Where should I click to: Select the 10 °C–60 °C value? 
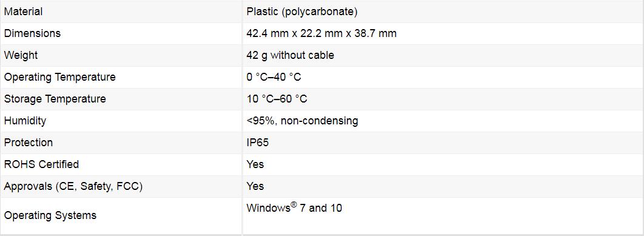277,99
